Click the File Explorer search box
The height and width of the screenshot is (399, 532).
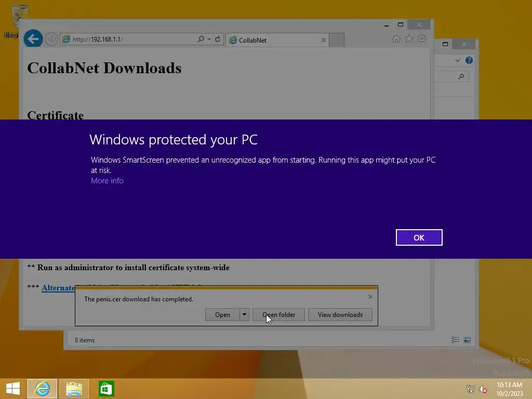tap(451, 76)
